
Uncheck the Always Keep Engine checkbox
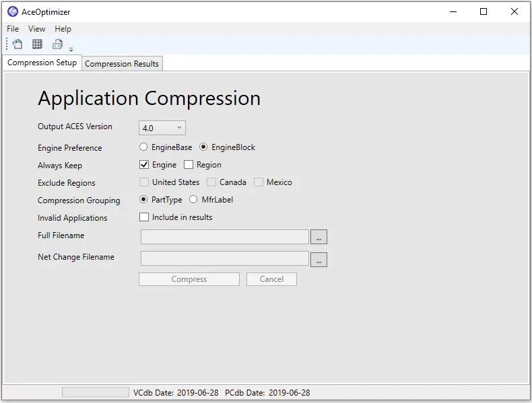click(144, 165)
